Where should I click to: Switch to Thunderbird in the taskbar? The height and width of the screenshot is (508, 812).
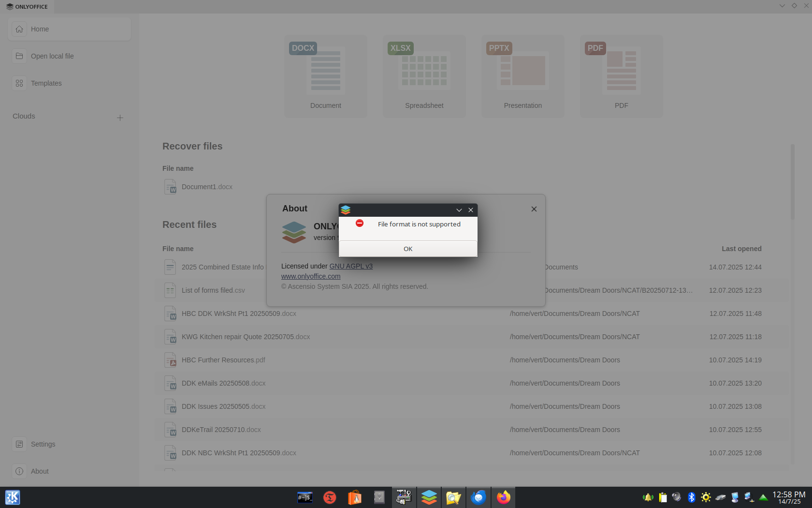pyautogui.click(x=478, y=497)
